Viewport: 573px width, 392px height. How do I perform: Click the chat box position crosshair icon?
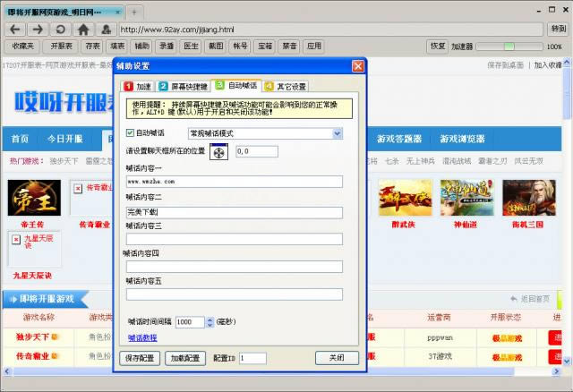pyautogui.click(x=219, y=152)
